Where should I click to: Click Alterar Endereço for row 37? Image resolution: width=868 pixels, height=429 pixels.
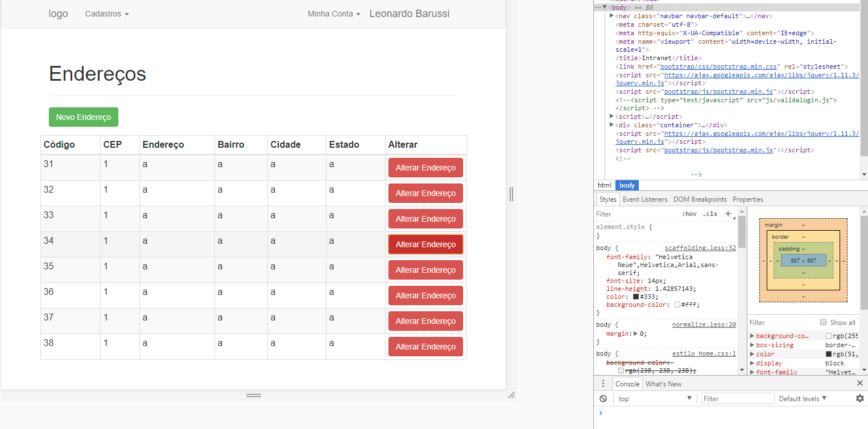(x=425, y=321)
